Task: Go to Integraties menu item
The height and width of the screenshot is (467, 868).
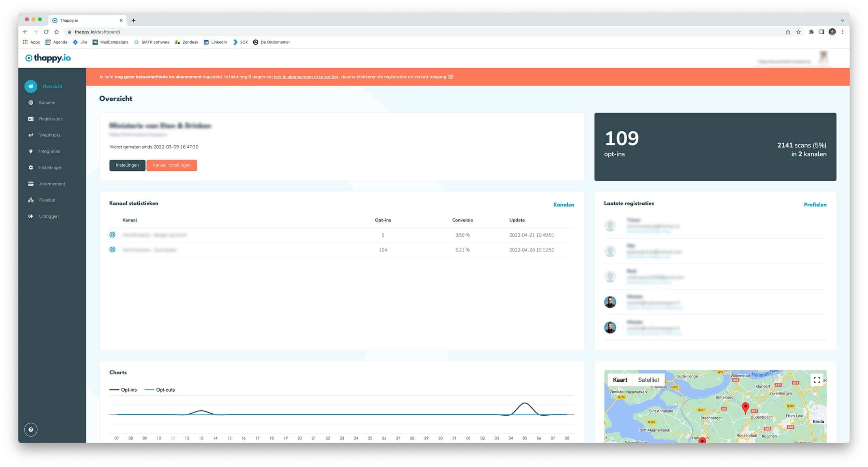Action: coord(49,151)
